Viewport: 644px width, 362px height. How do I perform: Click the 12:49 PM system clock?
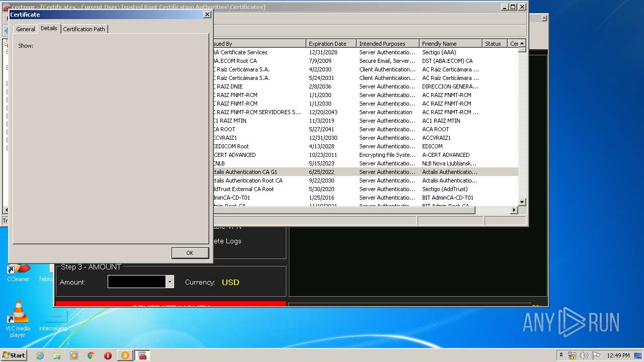point(618,355)
